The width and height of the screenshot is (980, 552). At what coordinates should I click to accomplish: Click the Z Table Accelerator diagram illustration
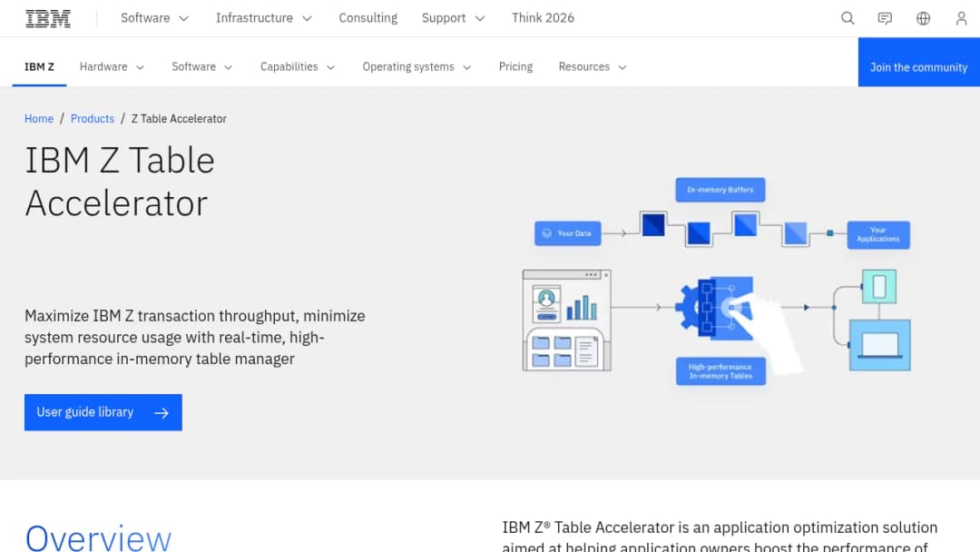coord(716,281)
